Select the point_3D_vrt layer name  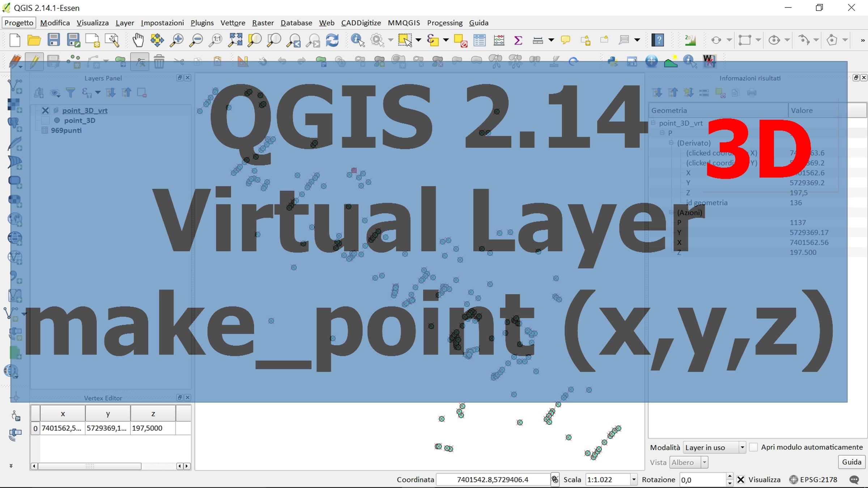85,111
